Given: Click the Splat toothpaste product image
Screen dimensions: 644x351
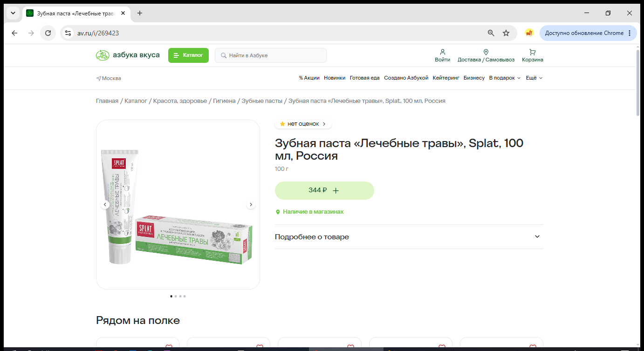Looking at the screenshot, I should [x=178, y=205].
